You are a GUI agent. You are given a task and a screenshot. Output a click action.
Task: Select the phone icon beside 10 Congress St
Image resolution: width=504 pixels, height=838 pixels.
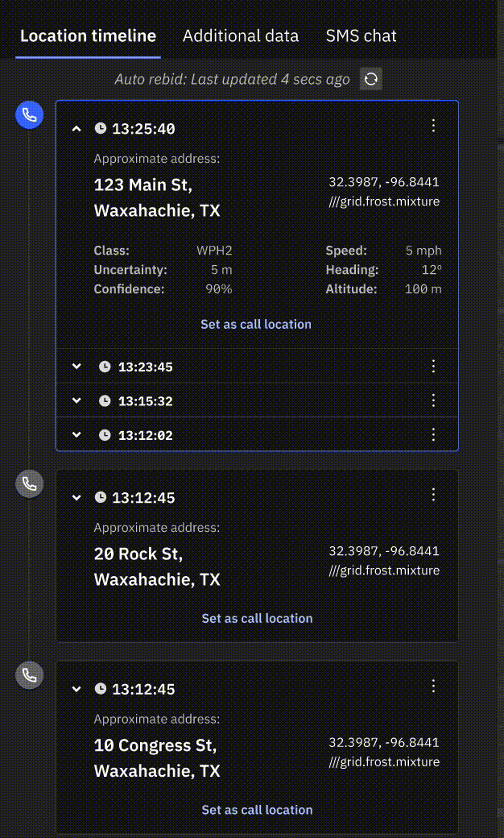click(29, 675)
